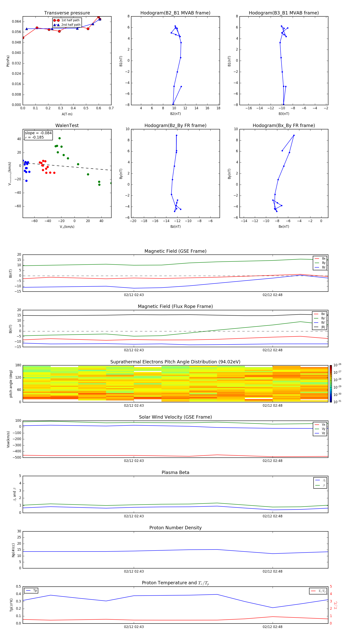Image resolution: width=351 pixels, height=644 pixels.
Task: Click the 'Transverse pressure' plot title
Action: [x=67, y=13]
